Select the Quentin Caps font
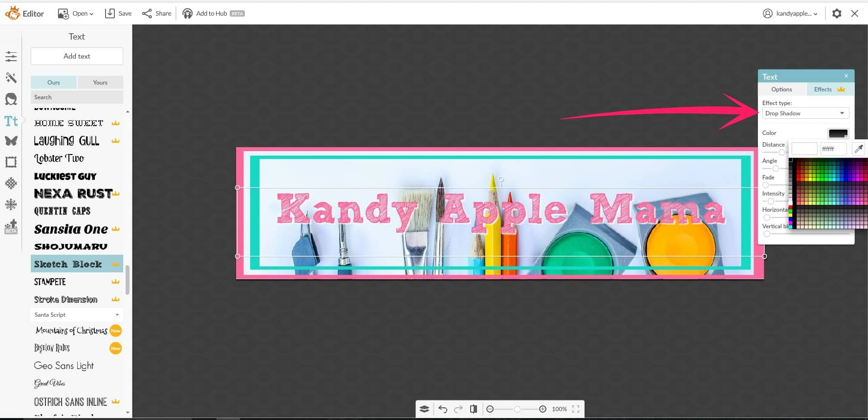This screenshot has height=420, width=868. (77, 211)
